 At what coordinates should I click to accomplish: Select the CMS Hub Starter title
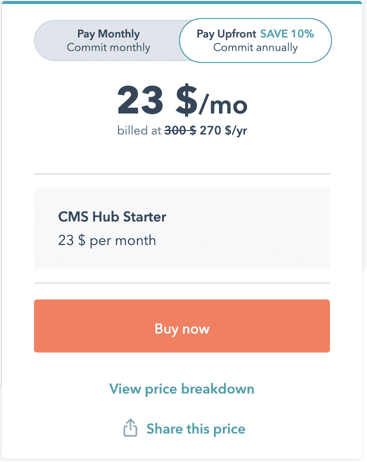coord(112,217)
